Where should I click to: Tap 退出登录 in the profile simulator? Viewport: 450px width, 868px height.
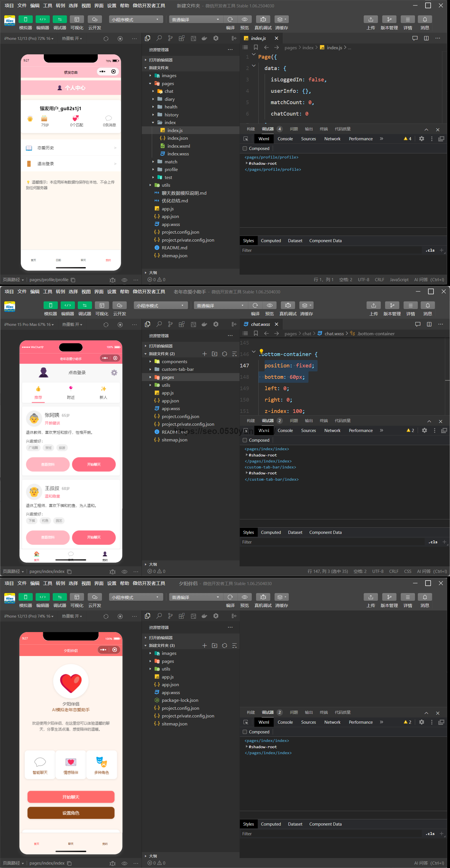tap(46, 164)
